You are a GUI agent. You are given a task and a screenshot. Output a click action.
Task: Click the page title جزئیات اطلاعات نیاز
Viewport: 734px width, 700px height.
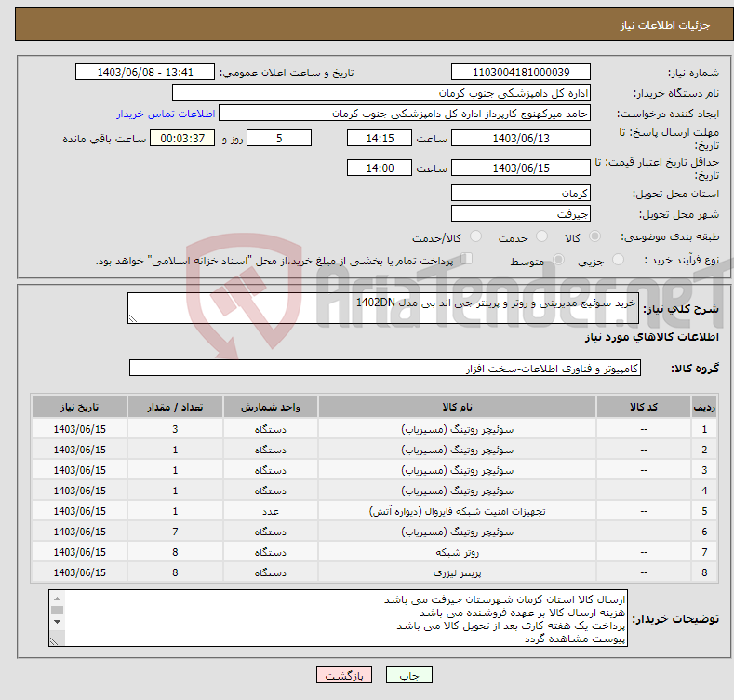point(665,25)
